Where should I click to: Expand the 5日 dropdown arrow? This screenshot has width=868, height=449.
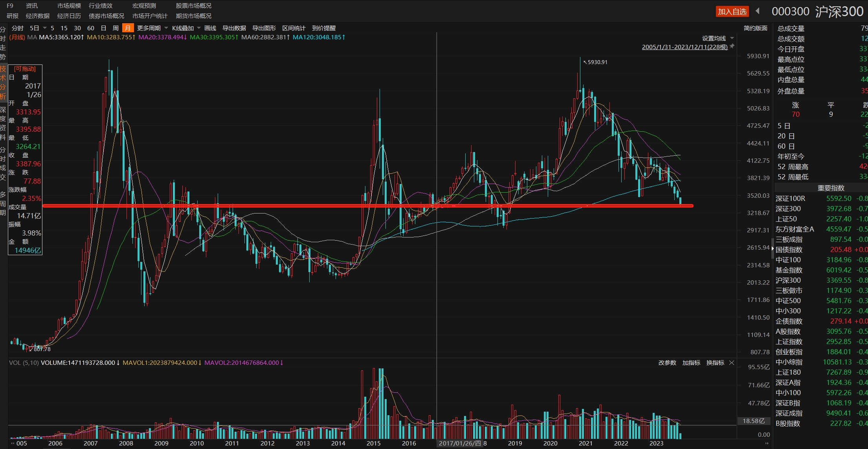coord(45,28)
